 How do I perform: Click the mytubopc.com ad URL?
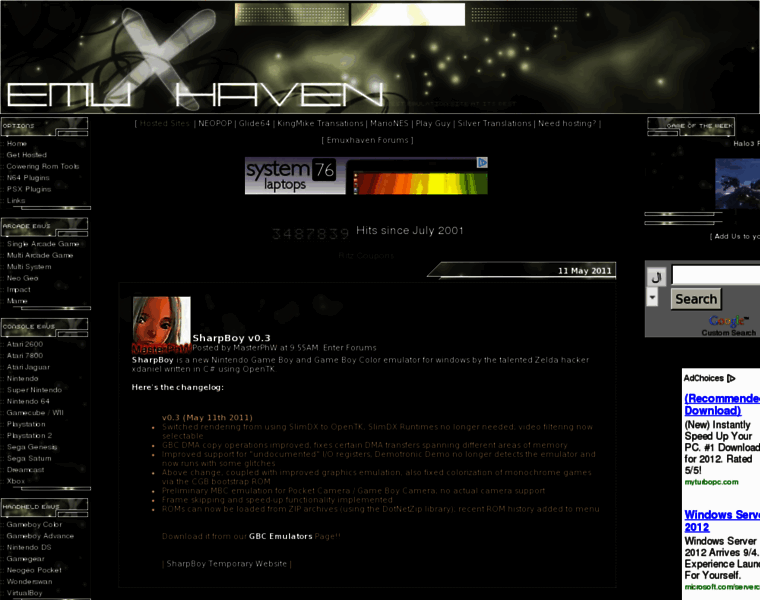(x=711, y=482)
